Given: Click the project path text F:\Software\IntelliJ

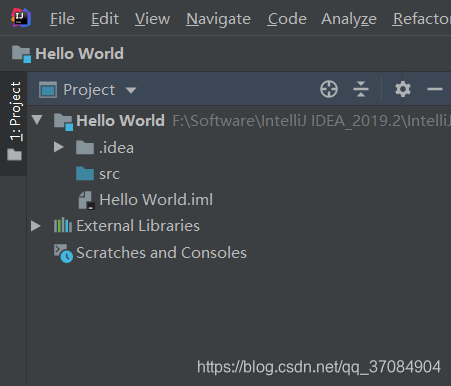Looking at the screenshot, I should [312, 121].
